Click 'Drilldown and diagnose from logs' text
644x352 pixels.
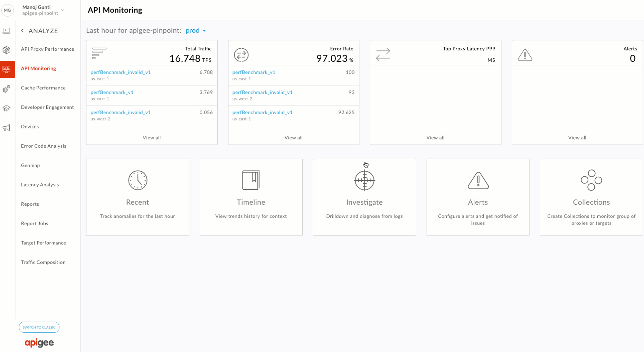[x=364, y=216]
